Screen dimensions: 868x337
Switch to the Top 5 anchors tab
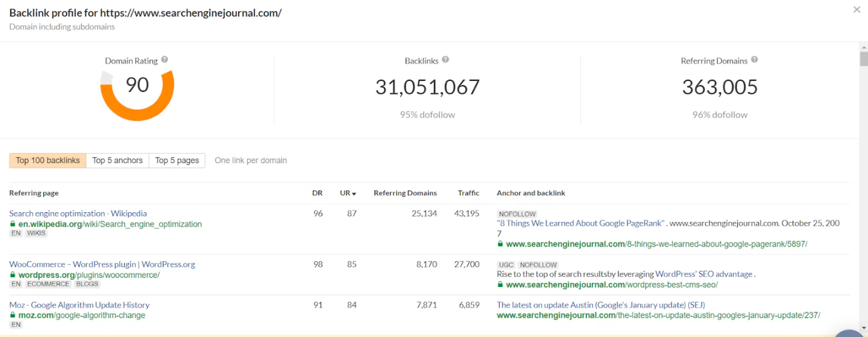pos(118,160)
